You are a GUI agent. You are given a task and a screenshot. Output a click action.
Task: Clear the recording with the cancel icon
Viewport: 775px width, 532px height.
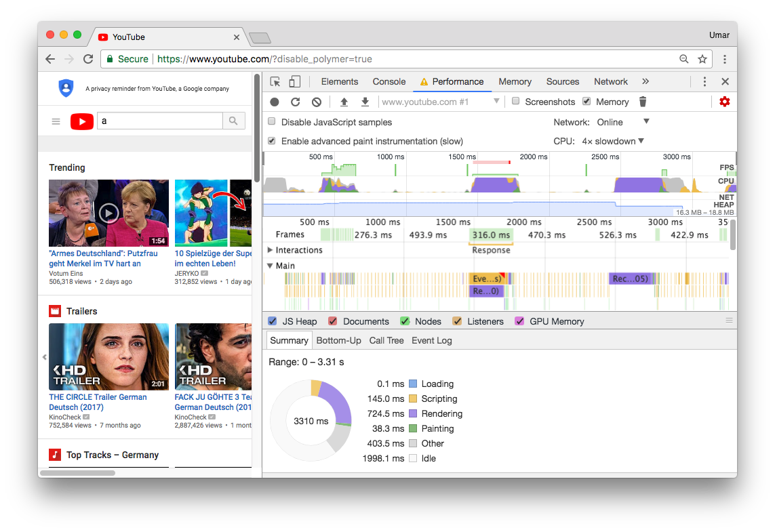[x=317, y=102]
